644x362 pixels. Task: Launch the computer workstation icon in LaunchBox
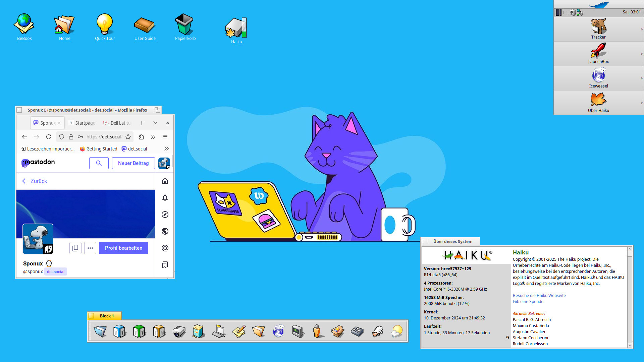tap(219, 331)
